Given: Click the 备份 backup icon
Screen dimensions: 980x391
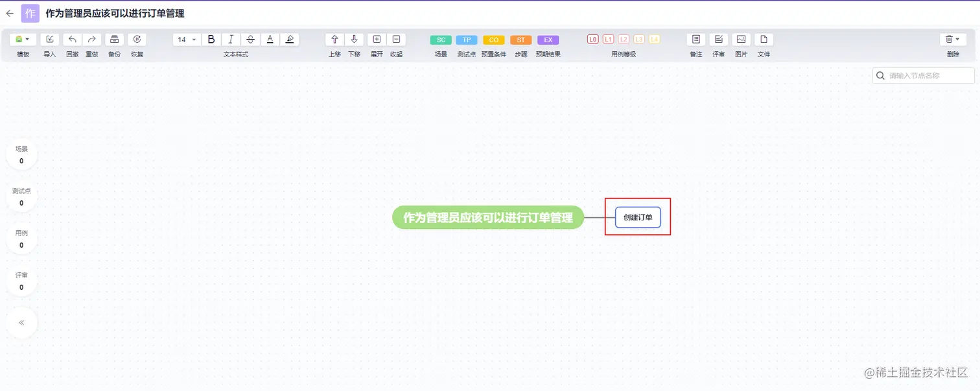Looking at the screenshot, I should pos(114,40).
